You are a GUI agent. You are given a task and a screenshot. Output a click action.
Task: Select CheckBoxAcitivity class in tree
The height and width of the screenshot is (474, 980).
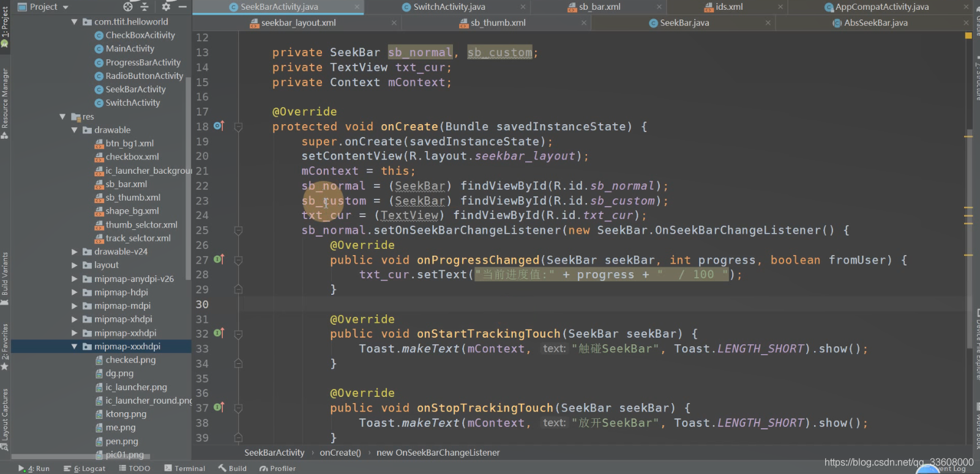click(x=140, y=35)
